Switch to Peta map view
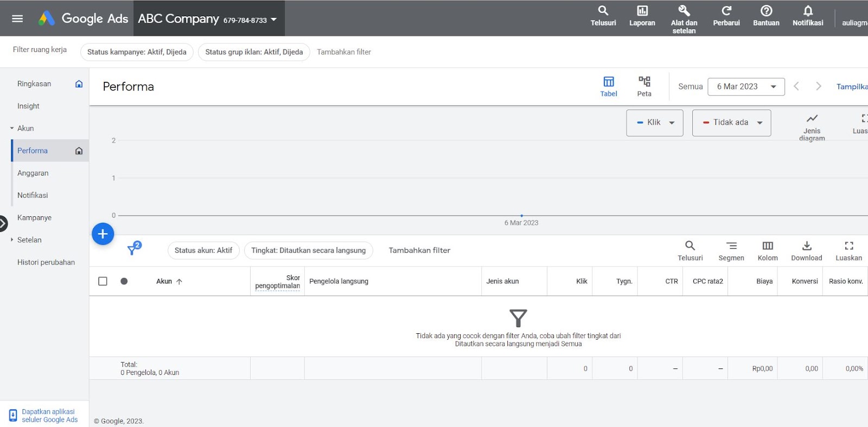868x427 pixels. pyautogui.click(x=644, y=86)
